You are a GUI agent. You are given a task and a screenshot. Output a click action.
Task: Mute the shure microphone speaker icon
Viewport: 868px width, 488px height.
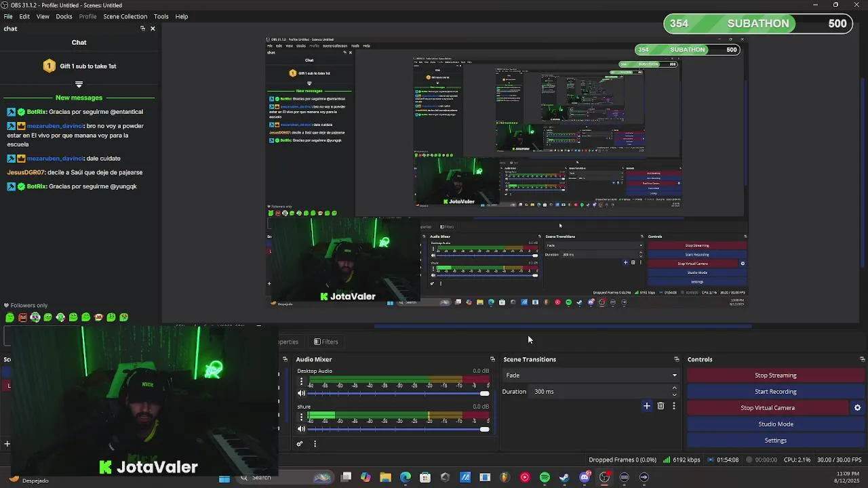[301, 428]
